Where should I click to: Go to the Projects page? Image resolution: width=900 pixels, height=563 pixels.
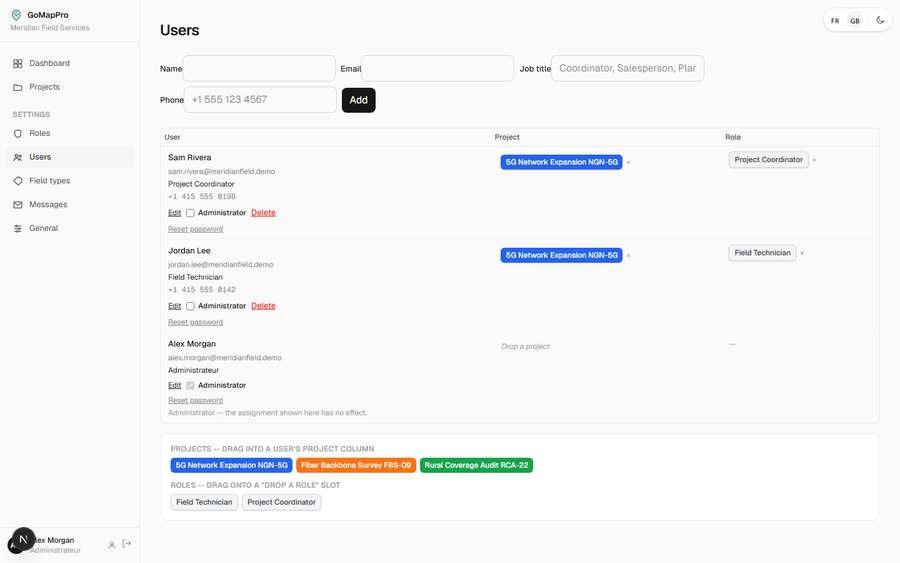point(70,87)
